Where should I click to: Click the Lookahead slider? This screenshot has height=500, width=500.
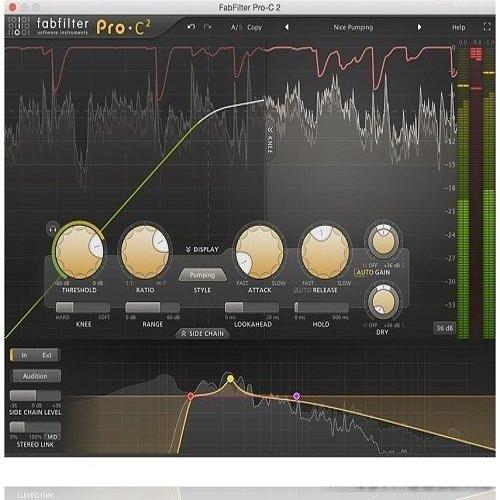coord(252,307)
